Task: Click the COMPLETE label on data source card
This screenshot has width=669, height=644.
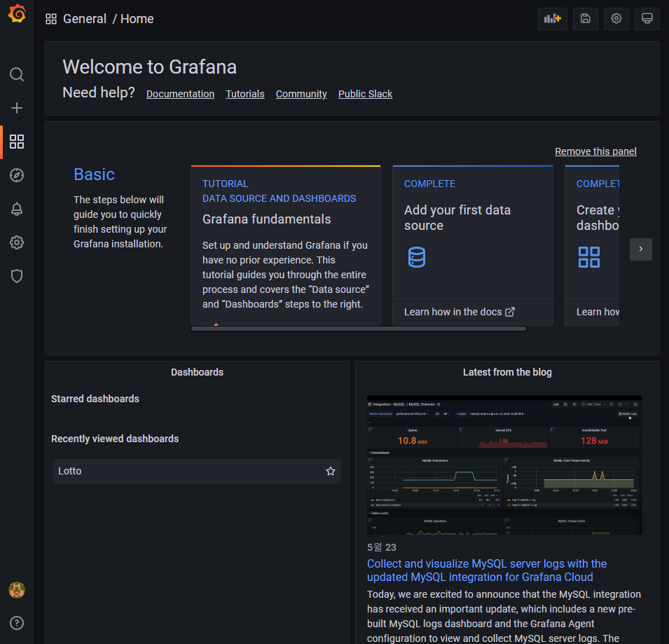Action: coord(429,184)
